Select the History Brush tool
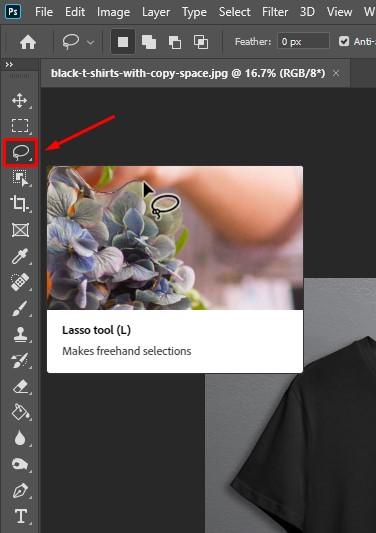This screenshot has height=533, width=376. pos(20,360)
